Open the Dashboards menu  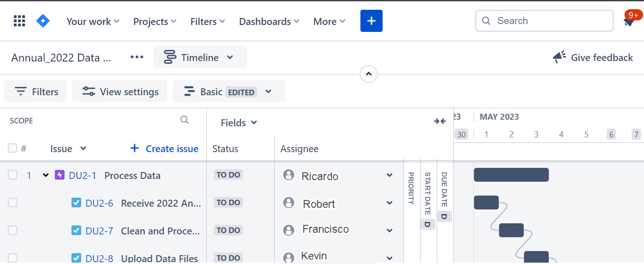click(269, 21)
